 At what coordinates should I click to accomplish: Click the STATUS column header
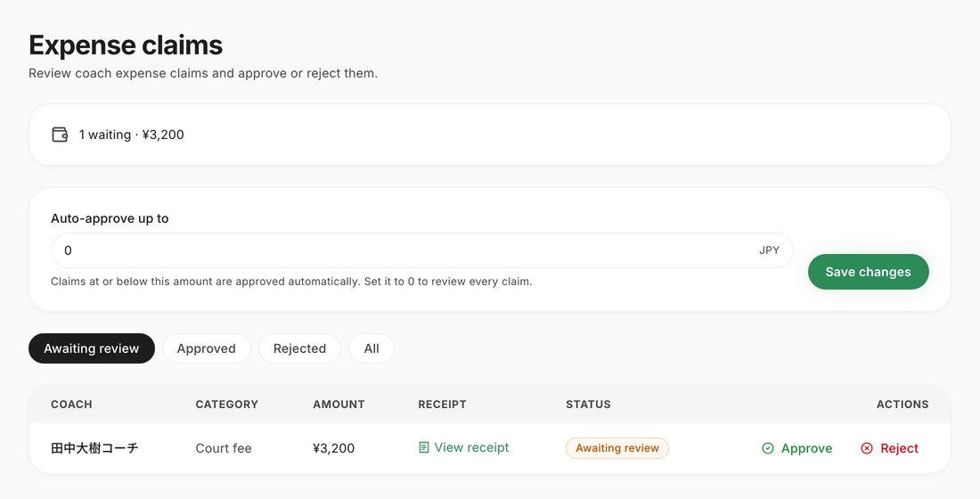(588, 405)
